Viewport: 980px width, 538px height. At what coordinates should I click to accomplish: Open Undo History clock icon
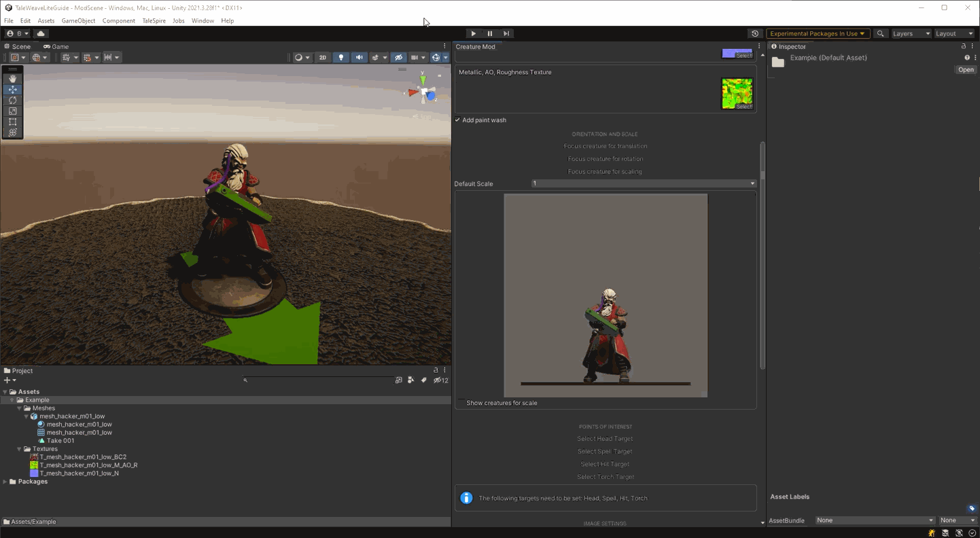pyautogui.click(x=754, y=33)
